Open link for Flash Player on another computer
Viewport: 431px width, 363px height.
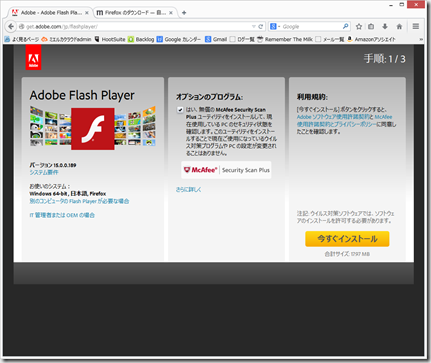tap(79, 201)
